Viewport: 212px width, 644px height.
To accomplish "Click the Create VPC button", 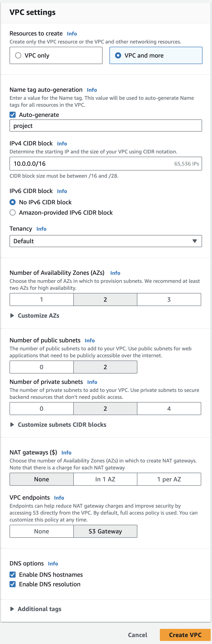I will [185, 635].
